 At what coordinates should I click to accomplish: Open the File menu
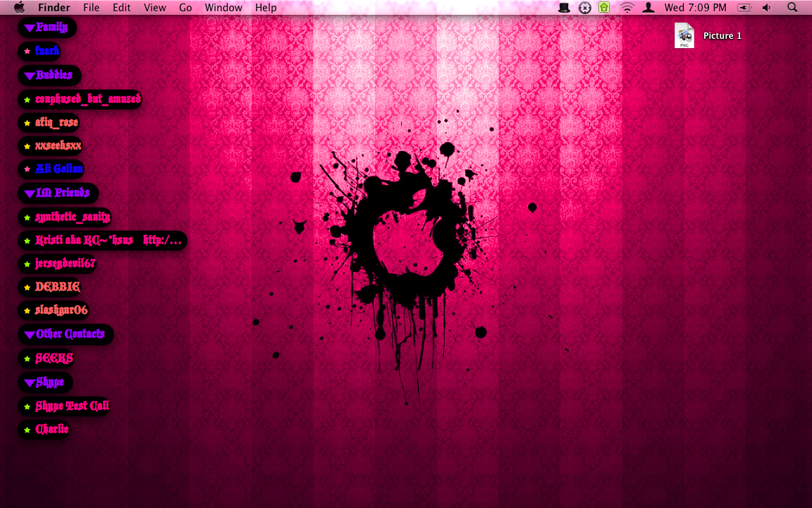[91, 7]
